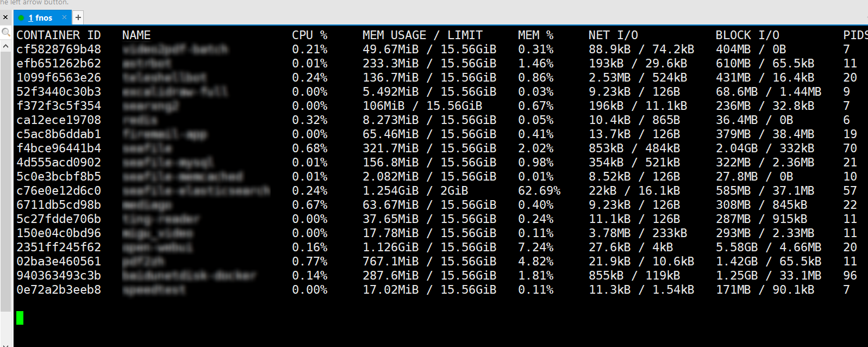Click container ID 2351ff245f62
This screenshot has height=347, width=868.
tap(59, 247)
